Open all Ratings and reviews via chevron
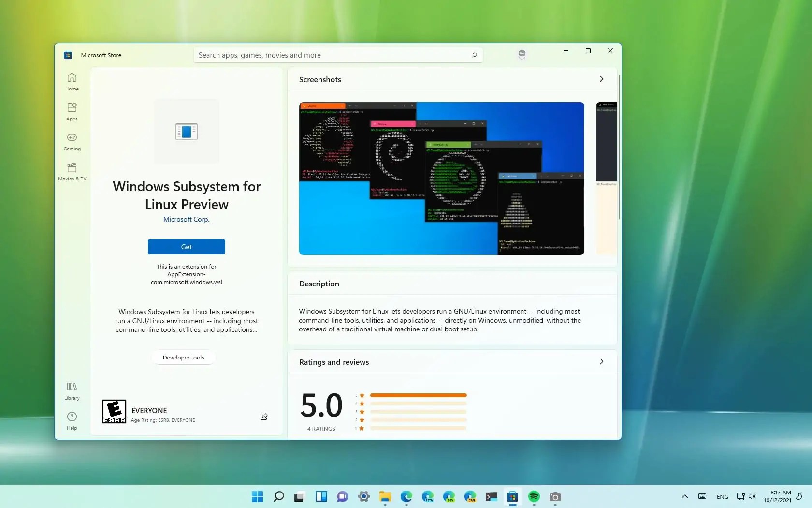This screenshot has height=508, width=812. coord(601,361)
